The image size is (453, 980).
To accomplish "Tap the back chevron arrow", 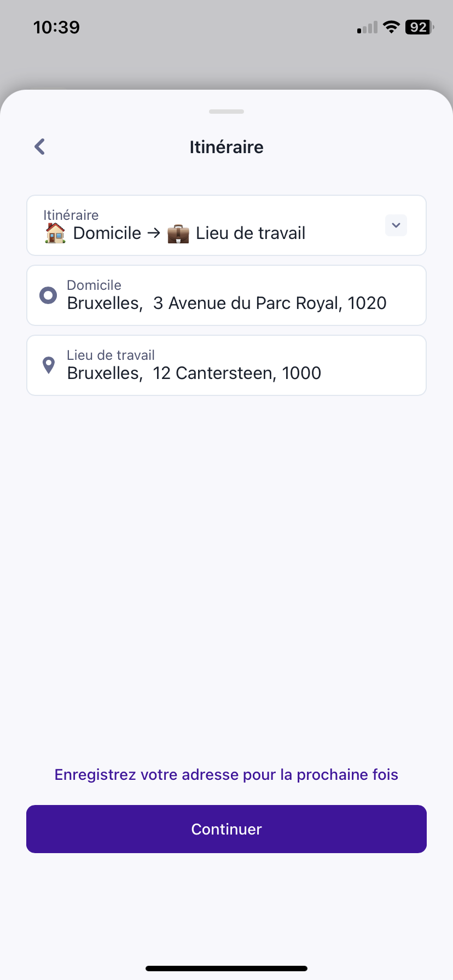I will point(39,147).
